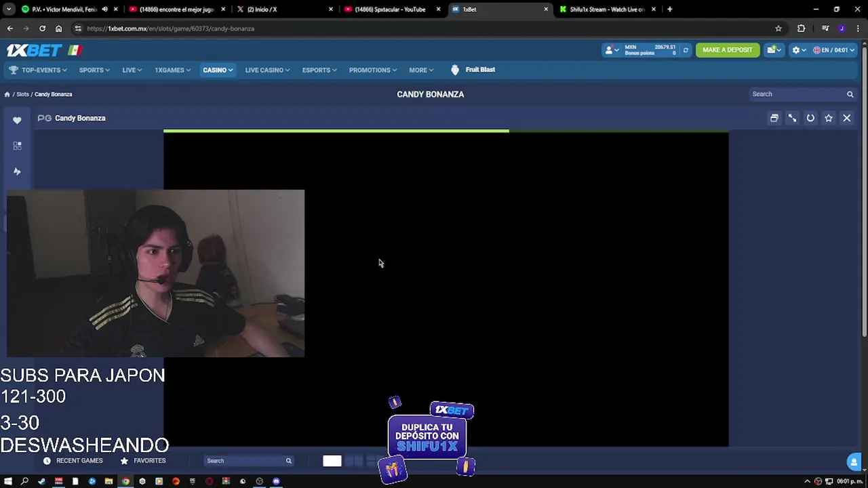
Task: Click the home icon in the breadcrumb
Action: [x=7, y=94]
